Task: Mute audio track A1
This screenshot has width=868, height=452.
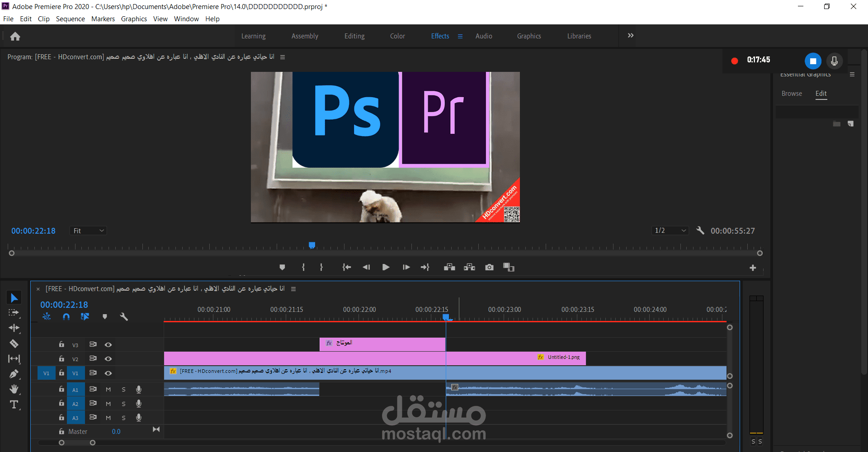Action: coord(108,389)
